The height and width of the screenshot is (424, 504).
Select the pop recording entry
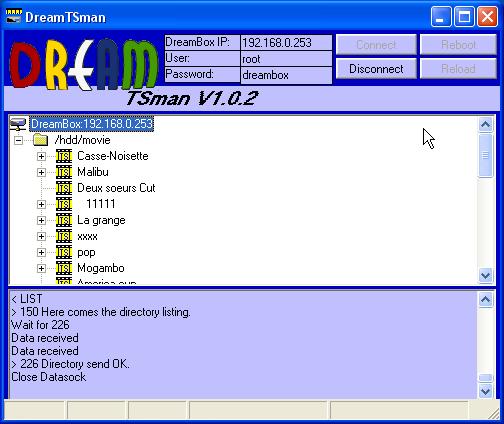click(86, 253)
